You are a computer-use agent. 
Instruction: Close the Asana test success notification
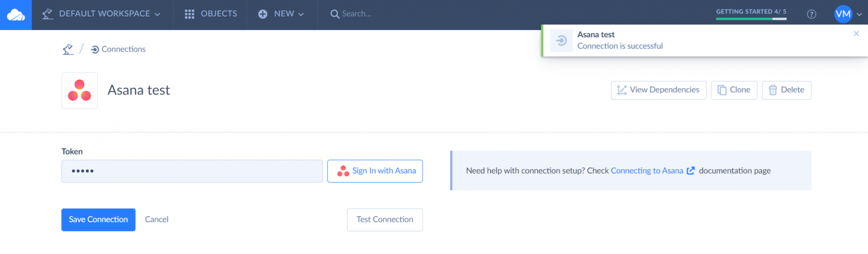[856, 34]
